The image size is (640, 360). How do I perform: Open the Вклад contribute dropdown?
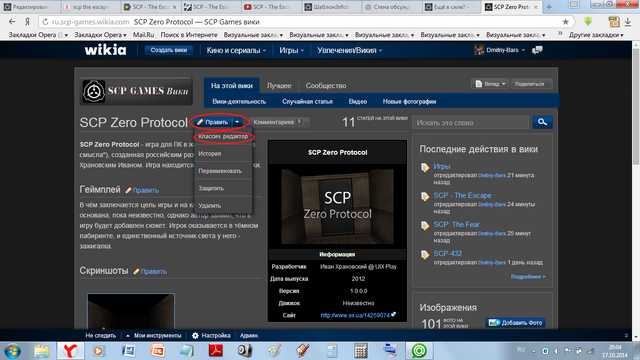tap(490, 84)
